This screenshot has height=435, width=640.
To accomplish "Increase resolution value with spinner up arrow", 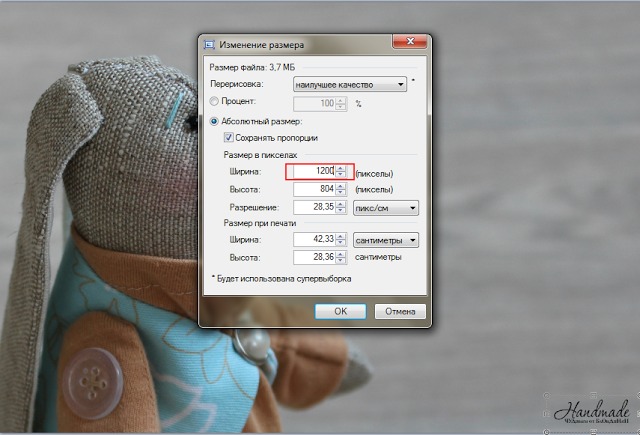I will (341, 204).
